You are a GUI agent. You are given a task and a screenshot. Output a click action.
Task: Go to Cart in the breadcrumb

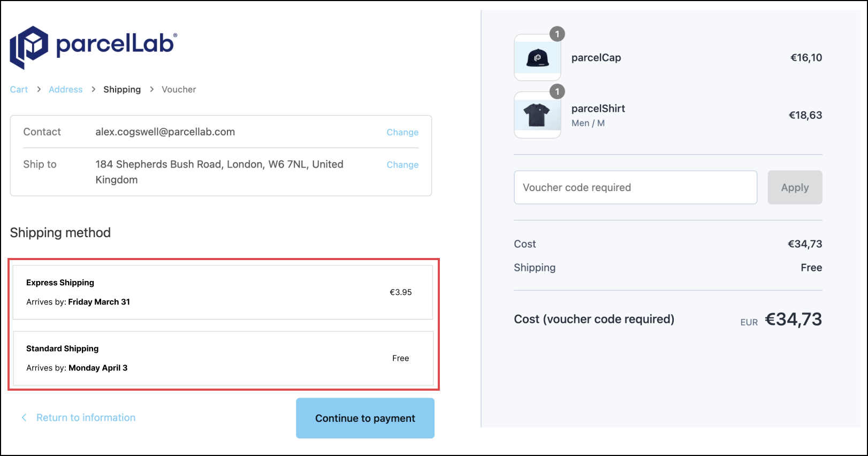[x=19, y=89]
